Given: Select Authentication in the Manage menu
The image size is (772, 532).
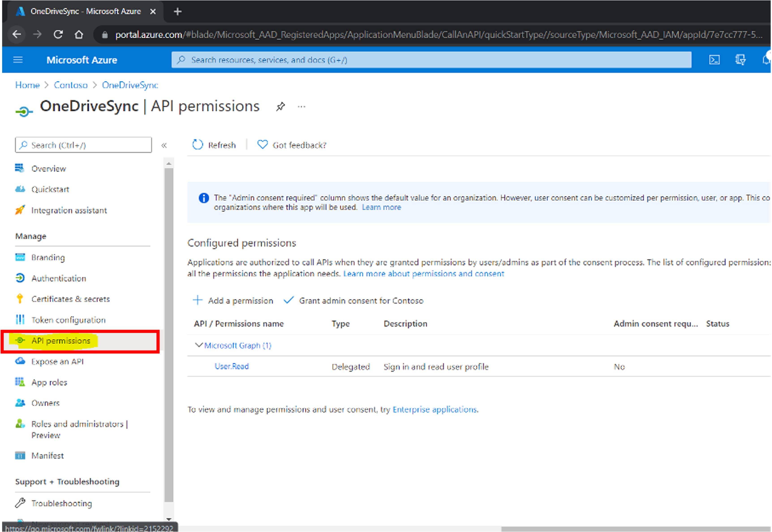Looking at the screenshot, I should [x=59, y=278].
